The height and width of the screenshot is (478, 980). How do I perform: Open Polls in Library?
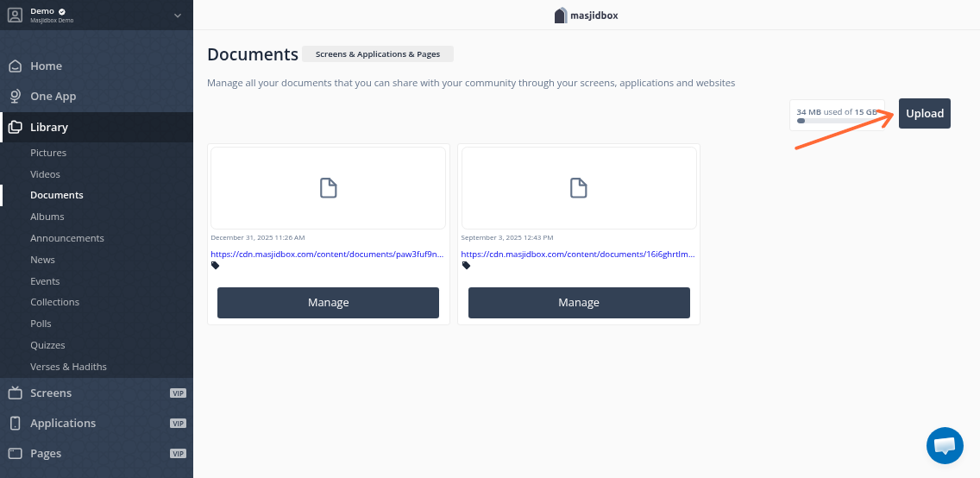click(x=41, y=324)
